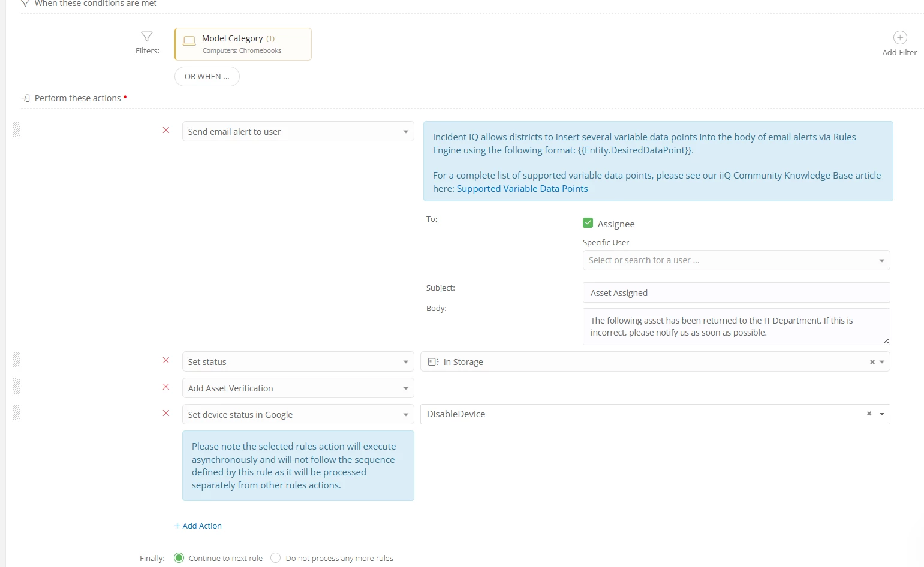Expand the DisableDevice dropdown arrow

(x=882, y=414)
